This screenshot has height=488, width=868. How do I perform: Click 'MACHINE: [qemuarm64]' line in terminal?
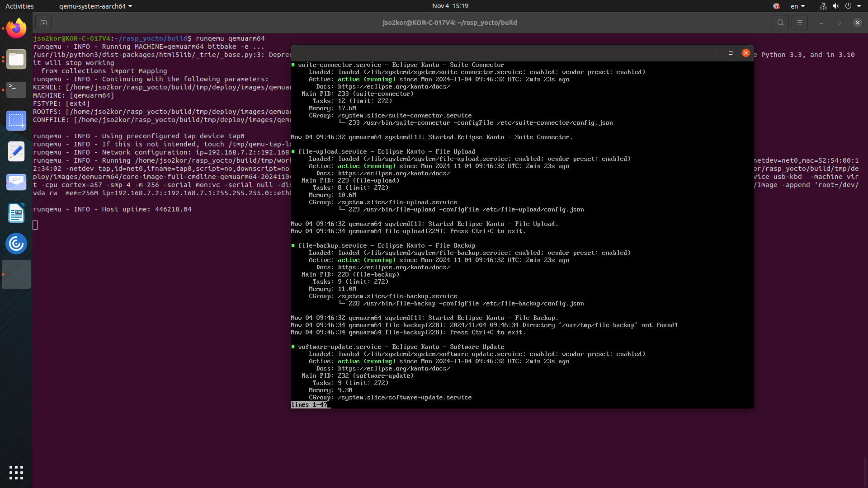[73, 95]
